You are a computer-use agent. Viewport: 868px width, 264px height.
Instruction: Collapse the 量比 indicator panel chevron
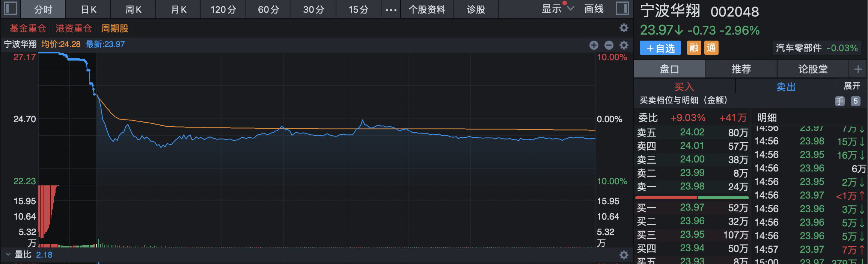(x=8, y=255)
